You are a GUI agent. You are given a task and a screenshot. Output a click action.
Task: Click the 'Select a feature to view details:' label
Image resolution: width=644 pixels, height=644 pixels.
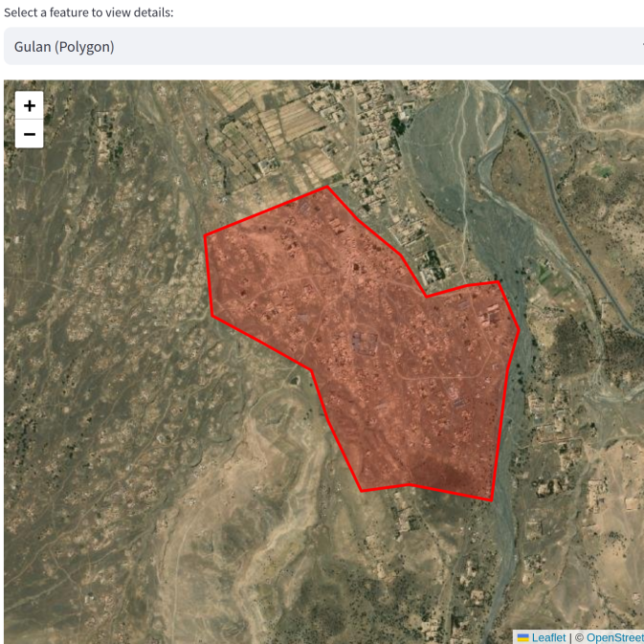[x=89, y=12]
